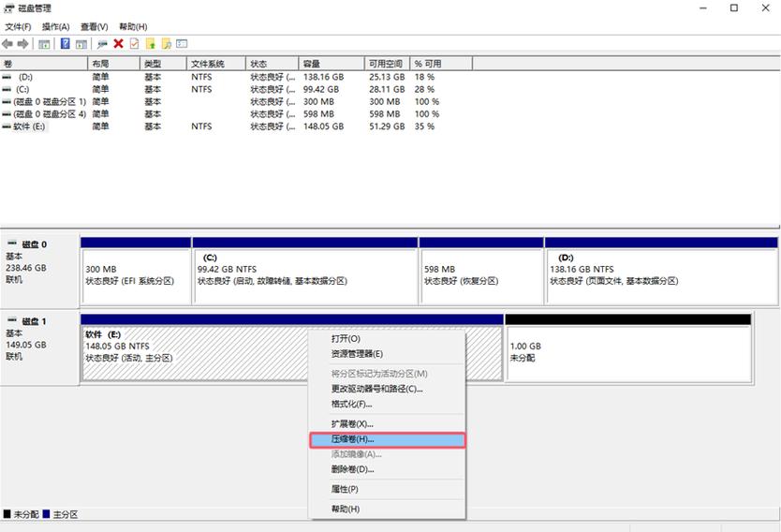Select the 软件 (E:) volume row name
This screenshot has width=781, height=532.
click(x=29, y=126)
